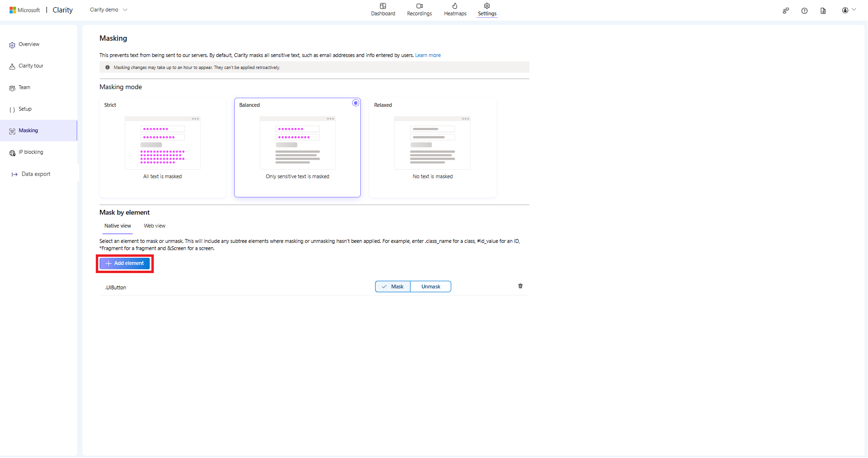Click the Masking sidebar icon
Image resolution: width=868 pixels, height=458 pixels.
click(12, 131)
